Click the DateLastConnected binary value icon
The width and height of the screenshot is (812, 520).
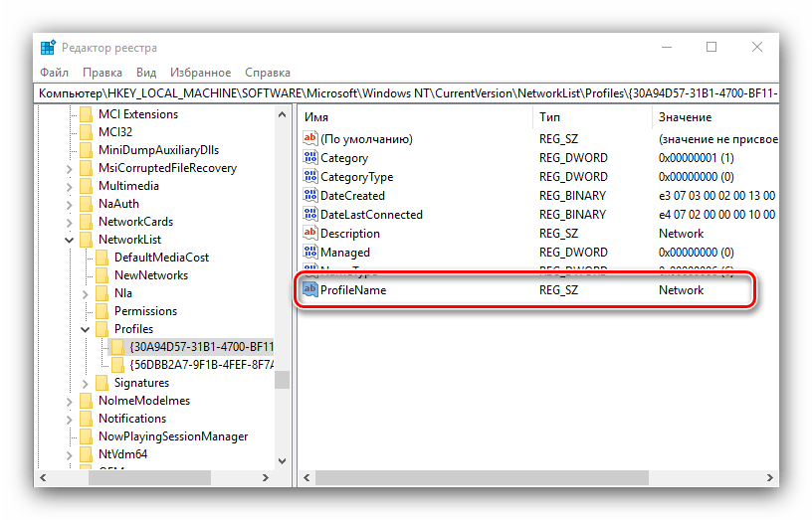tap(309, 215)
